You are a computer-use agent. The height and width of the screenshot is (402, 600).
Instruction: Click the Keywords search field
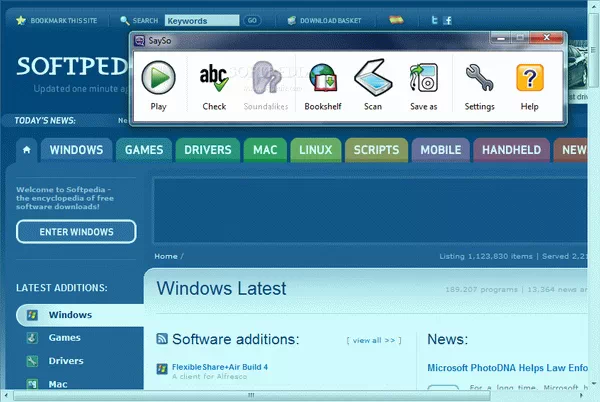pos(200,20)
